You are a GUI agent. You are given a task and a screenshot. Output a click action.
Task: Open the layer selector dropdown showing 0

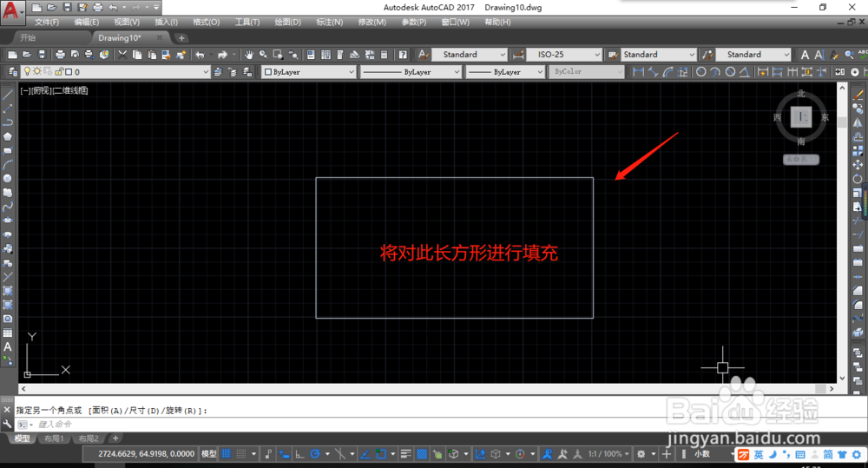point(115,71)
